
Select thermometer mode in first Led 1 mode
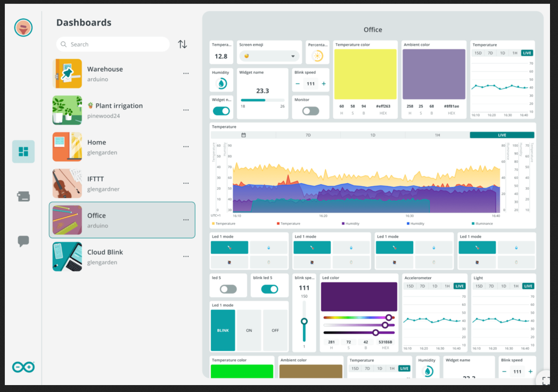point(229,248)
